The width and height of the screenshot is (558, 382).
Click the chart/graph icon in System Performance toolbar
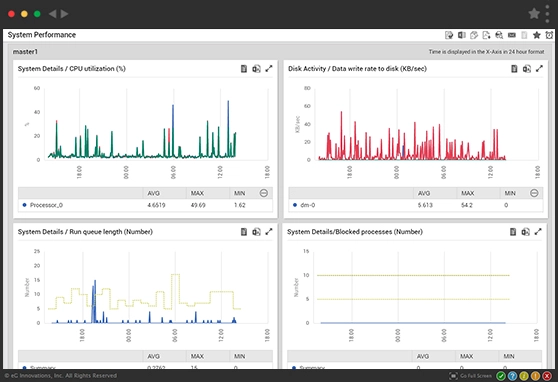[x=474, y=35]
